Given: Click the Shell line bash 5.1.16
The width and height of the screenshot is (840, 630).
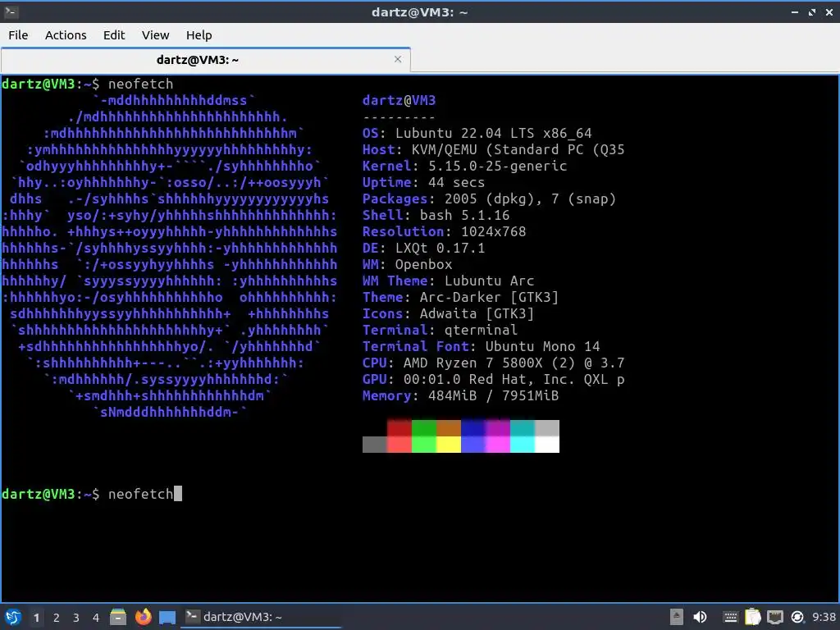Looking at the screenshot, I should pyautogui.click(x=436, y=216).
